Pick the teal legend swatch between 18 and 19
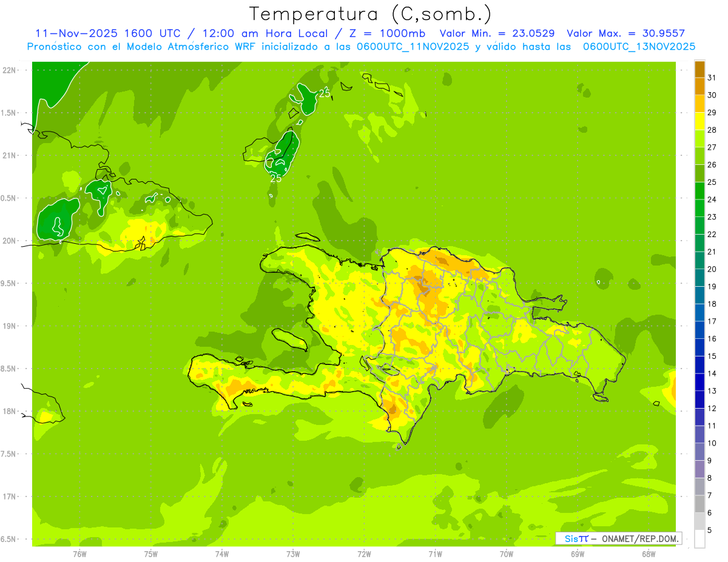The image size is (728, 562). [699, 295]
